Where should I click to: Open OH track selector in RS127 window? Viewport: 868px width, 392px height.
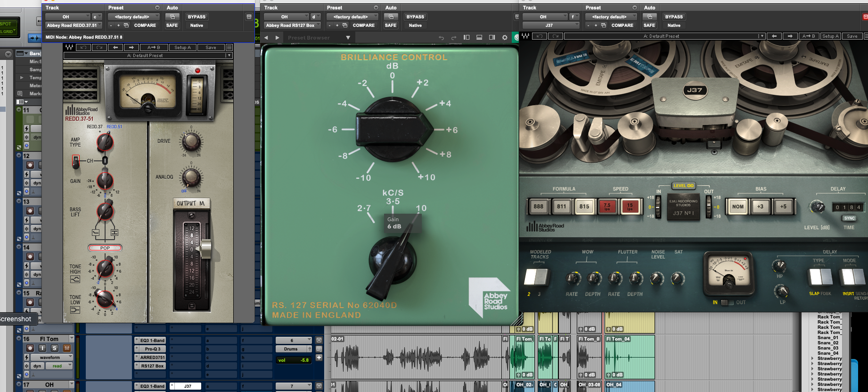tap(287, 17)
